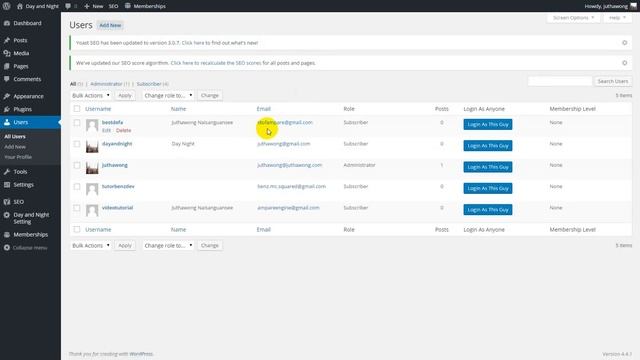Viewport: 640px width, 360px height.
Task: Click the Edit link under bestdefa
Action: (x=107, y=131)
